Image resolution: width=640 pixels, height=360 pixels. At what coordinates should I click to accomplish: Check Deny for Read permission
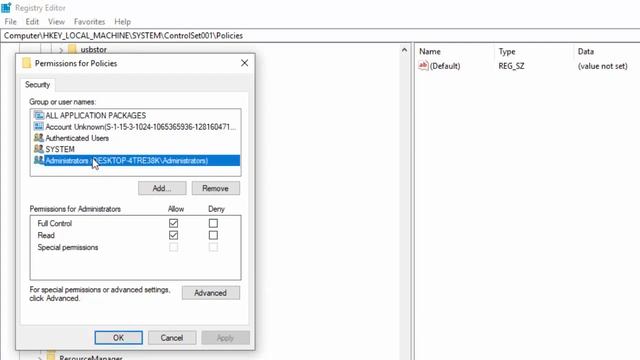pyautogui.click(x=213, y=235)
